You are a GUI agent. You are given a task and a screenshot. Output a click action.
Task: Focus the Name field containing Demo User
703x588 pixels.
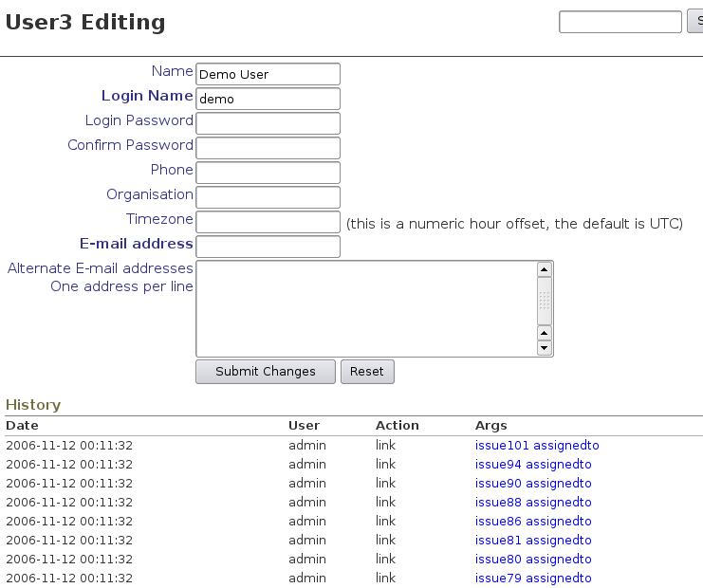pyautogui.click(x=268, y=74)
